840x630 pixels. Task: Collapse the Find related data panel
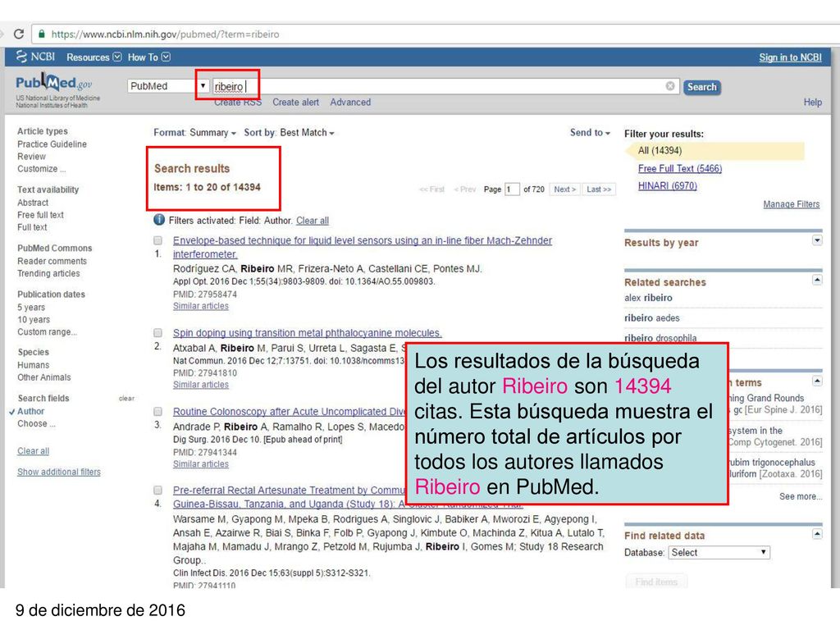[x=817, y=533]
